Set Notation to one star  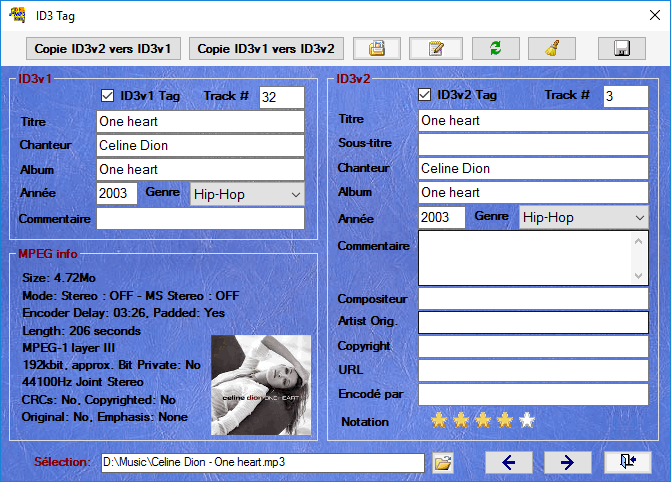(x=439, y=420)
